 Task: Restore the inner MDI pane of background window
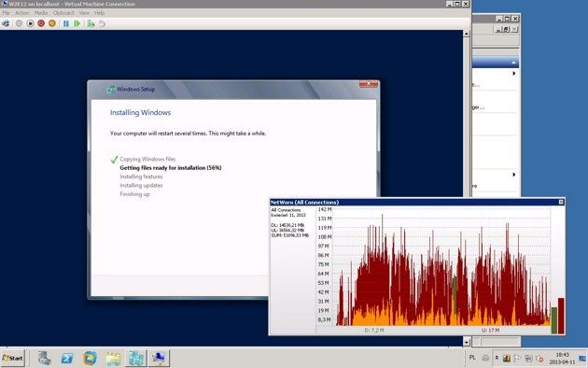[x=506, y=29]
